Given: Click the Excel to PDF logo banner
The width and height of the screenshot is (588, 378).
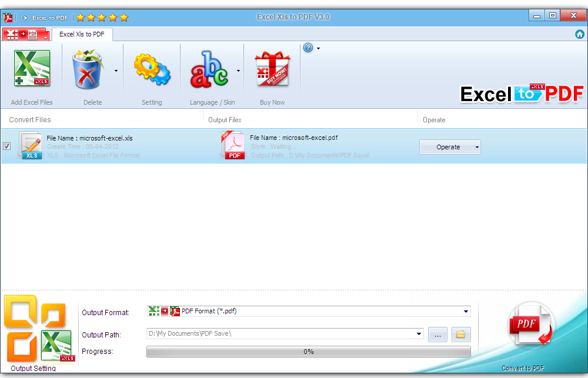Looking at the screenshot, I should [x=522, y=93].
